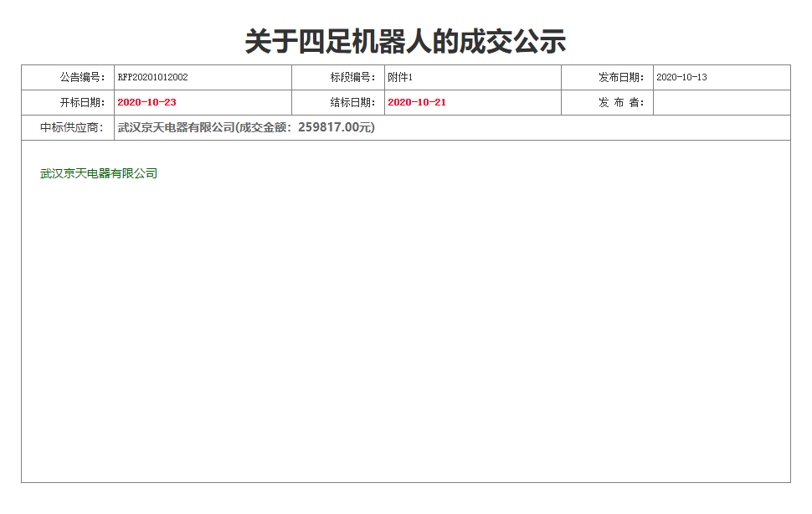The width and height of the screenshot is (812, 514).
Task: Click the 发布者 label
Action: [x=621, y=102]
